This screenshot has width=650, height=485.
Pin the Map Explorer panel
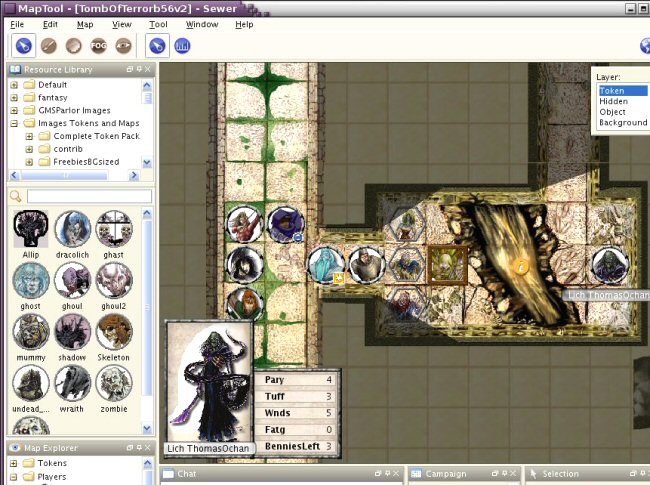point(139,448)
